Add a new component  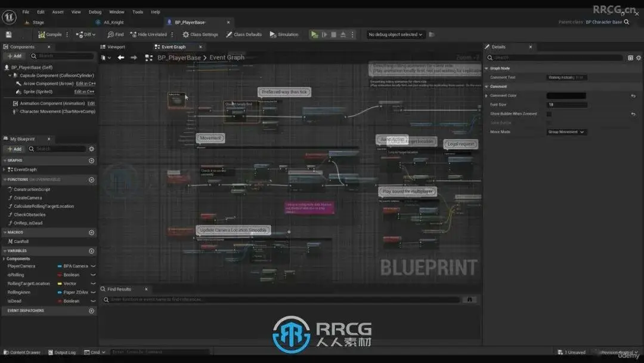click(14, 56)
